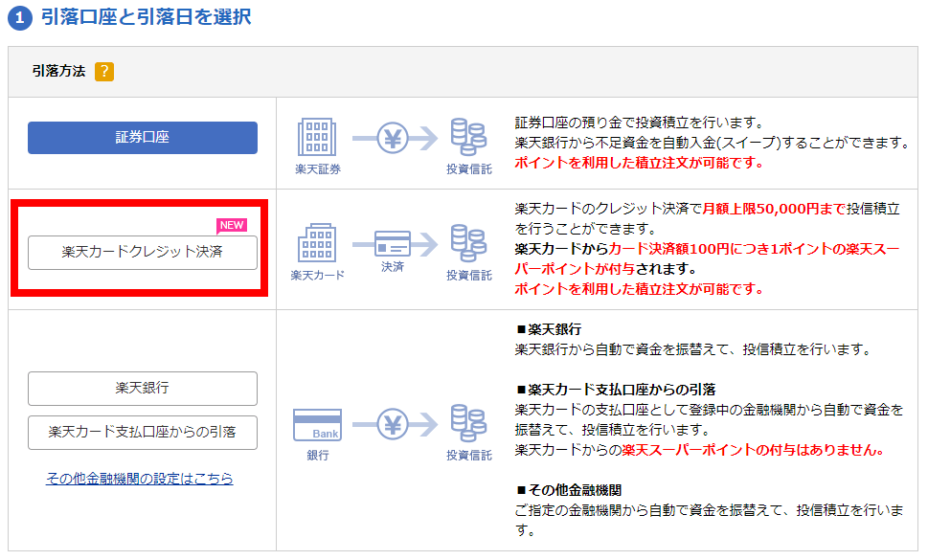
Task: Click the 銀行 caption under Bank icon
Action: tap(318, 456)
